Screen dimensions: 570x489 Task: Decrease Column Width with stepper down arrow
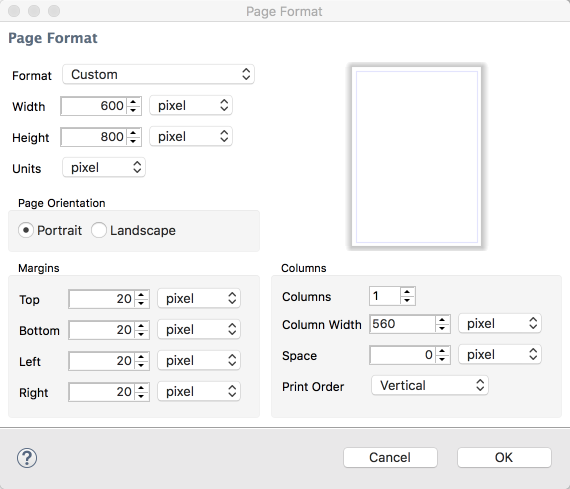[442, 328]
